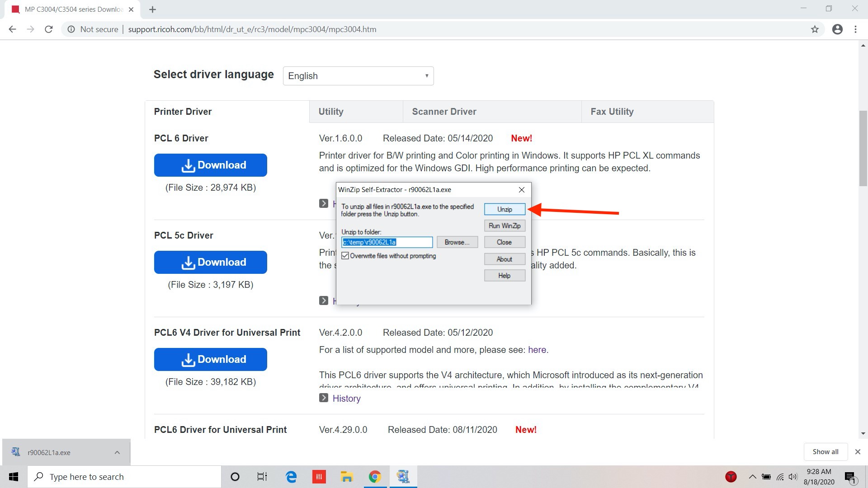Click the address bar URL
868x488 pixels.
252,29
